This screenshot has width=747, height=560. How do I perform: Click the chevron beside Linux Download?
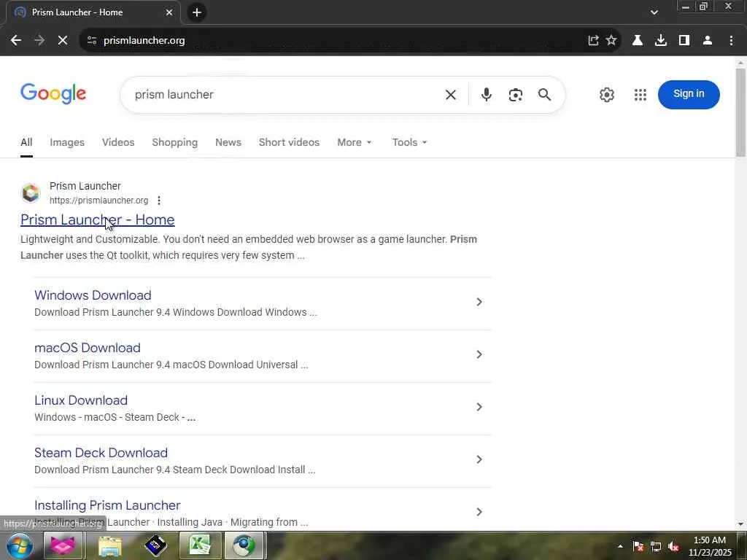(479, 407)
